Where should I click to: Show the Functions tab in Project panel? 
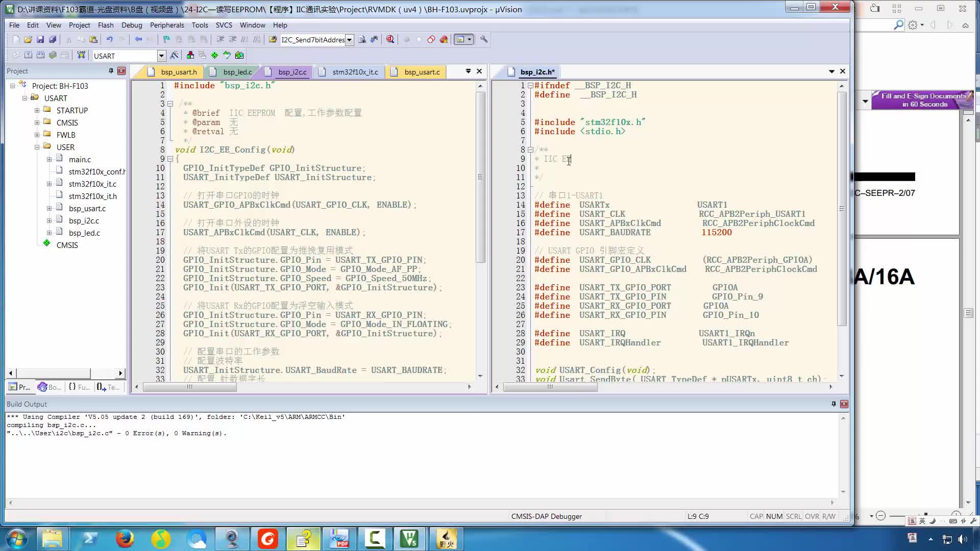tap(79, 387)
